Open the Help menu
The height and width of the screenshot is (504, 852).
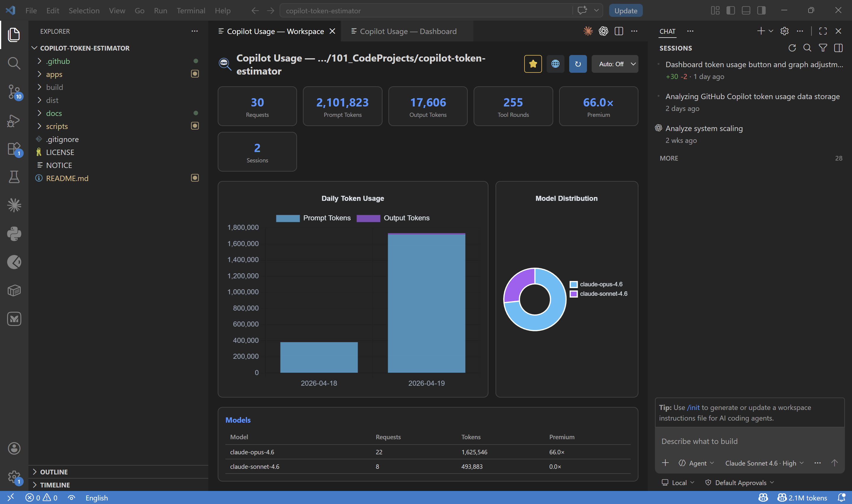tap(222, 11)
